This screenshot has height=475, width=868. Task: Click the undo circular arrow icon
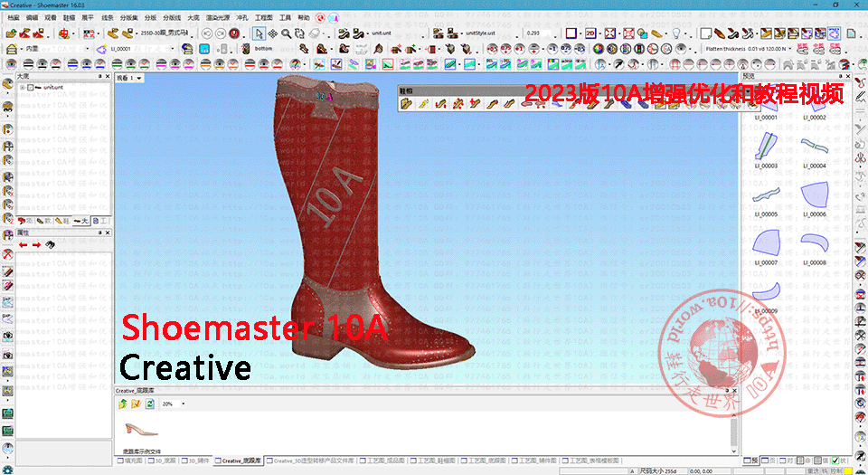(207, 33)
